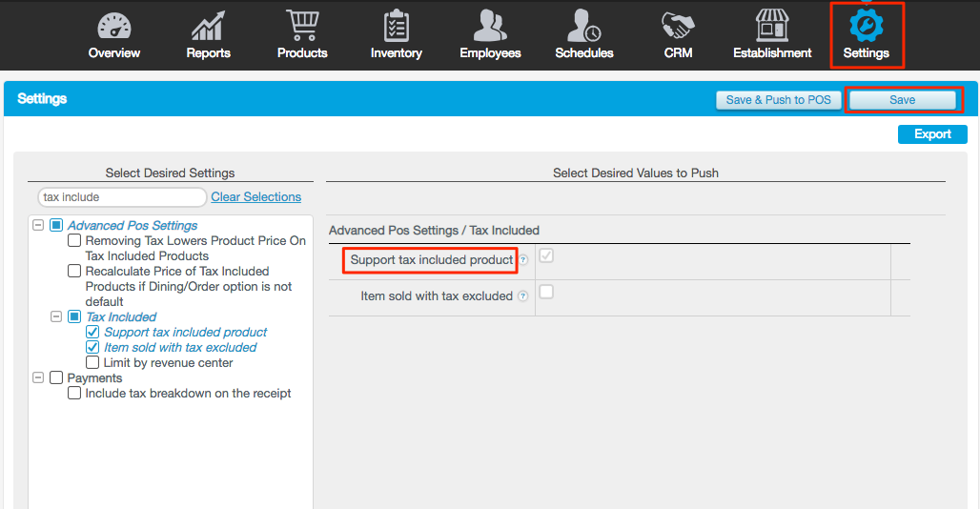Collapse the Advanced Pos Settings tree node

coord(38,226)
